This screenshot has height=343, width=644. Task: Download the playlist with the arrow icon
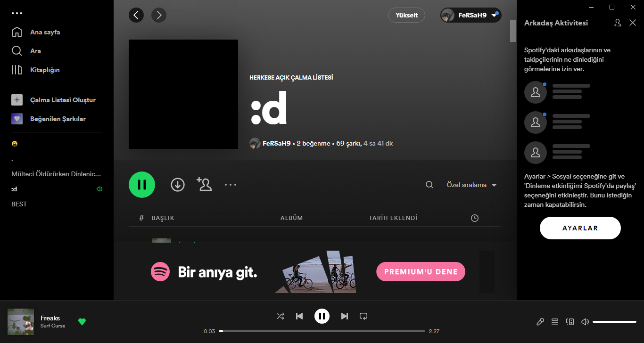click(x=178, y=185)
